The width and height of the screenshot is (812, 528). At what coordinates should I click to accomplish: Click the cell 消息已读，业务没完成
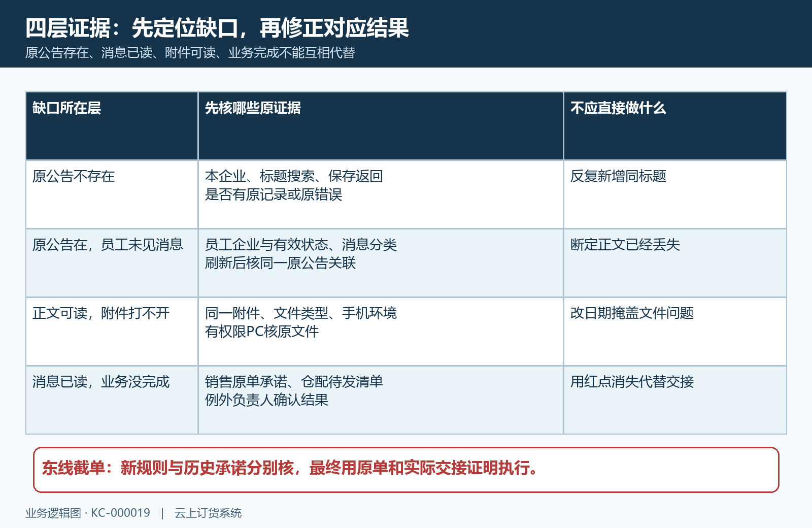[x=112, y=400]
